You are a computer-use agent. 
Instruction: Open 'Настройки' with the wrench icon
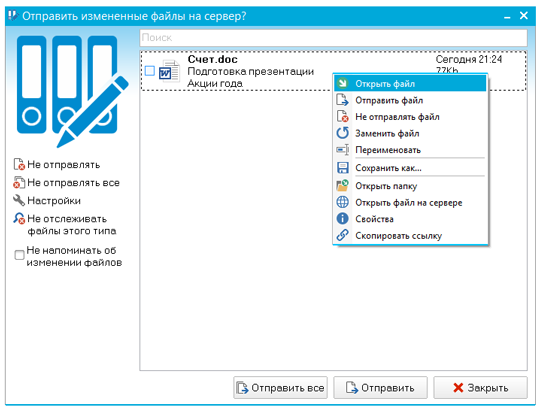[x=47, y=200]
